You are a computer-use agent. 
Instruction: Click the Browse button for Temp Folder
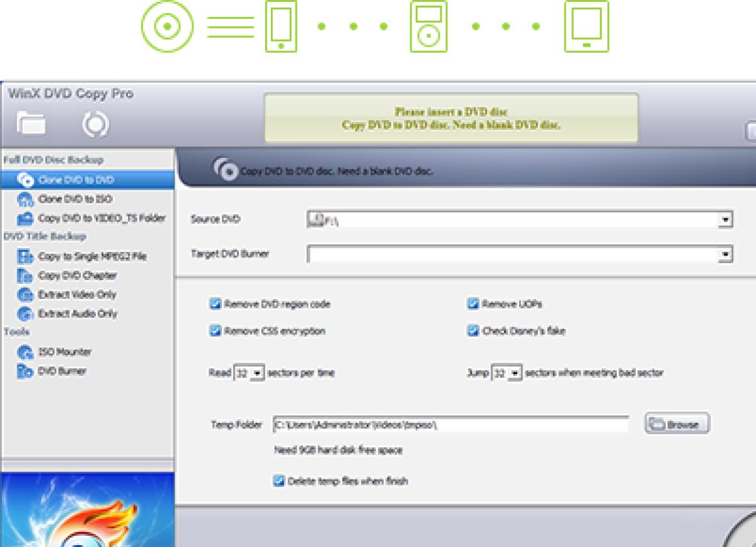(675, 423)
